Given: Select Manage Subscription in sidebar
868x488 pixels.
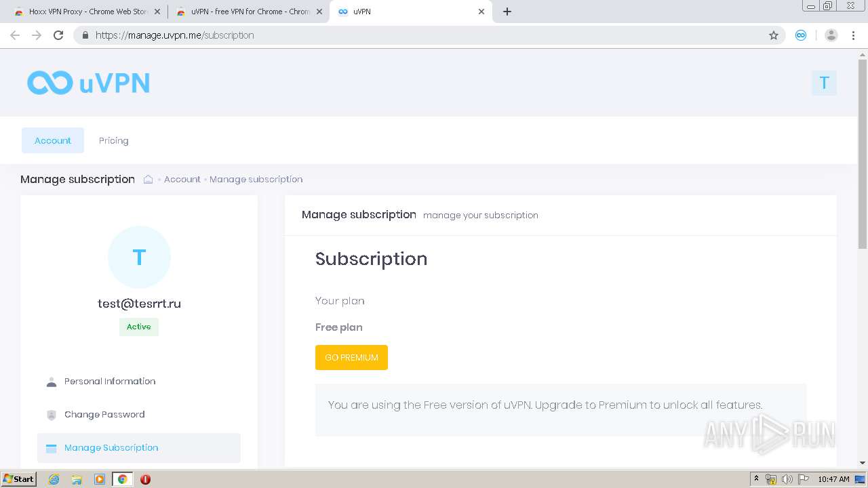Looking at the screenshot, I should coord(139,448).
